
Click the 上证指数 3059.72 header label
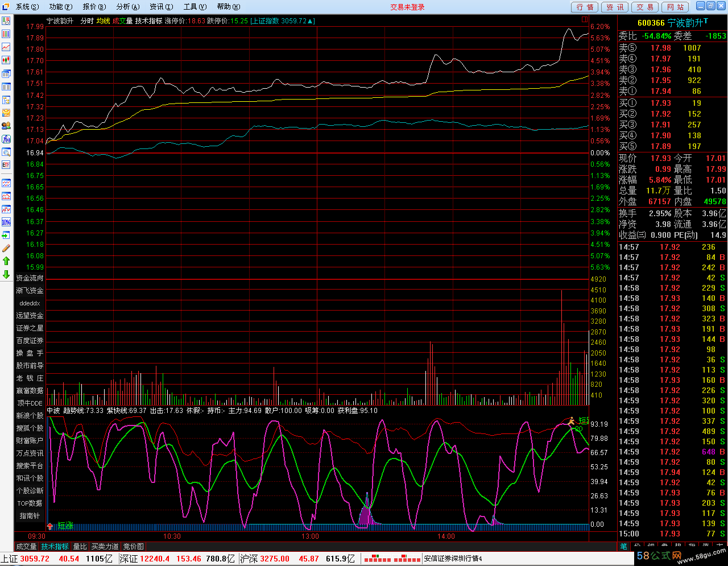point(283,21)
